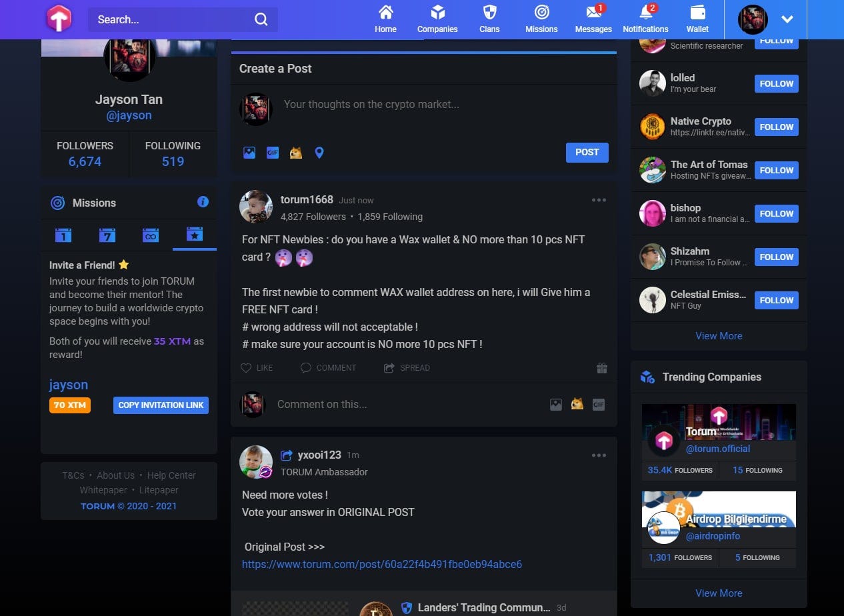Open the Companies page
This screenshot has height=616, width=844.
(437, 19)
